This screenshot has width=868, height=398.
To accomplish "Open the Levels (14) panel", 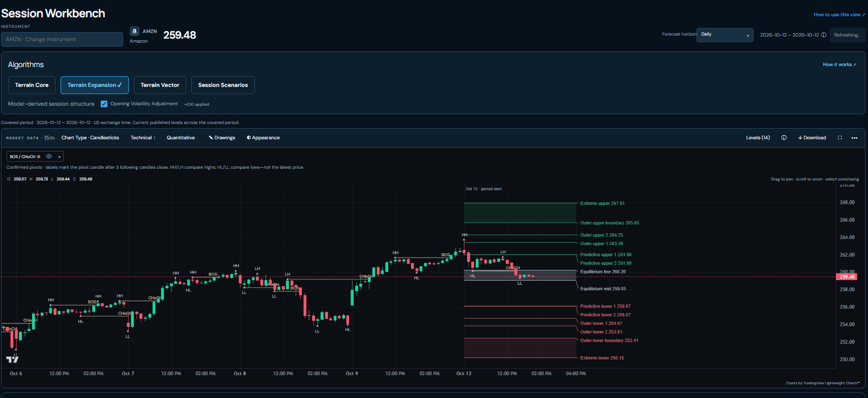I will (x=758, y=138).
